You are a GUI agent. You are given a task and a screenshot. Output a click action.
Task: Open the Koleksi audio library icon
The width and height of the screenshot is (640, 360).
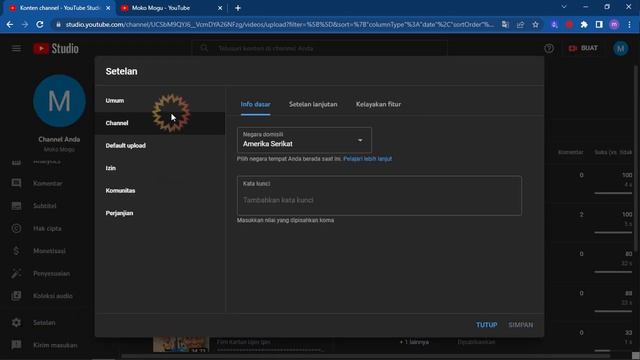(x=16, y=296)
